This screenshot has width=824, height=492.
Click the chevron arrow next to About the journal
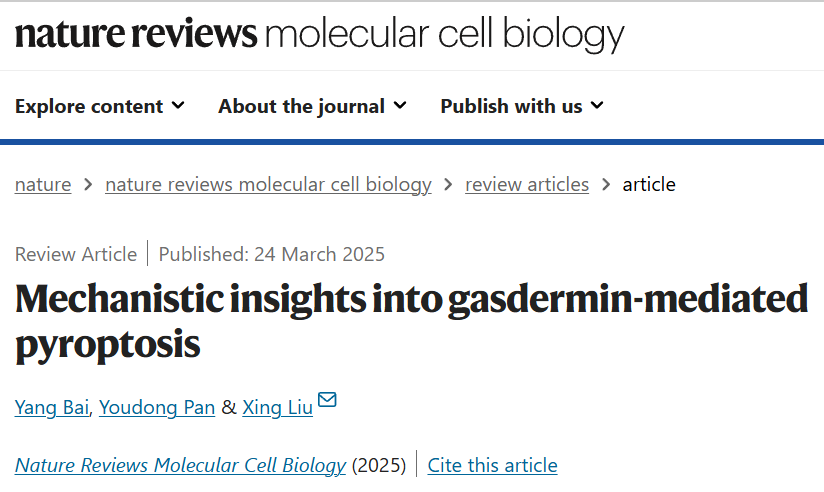click(x=400, y=106)
